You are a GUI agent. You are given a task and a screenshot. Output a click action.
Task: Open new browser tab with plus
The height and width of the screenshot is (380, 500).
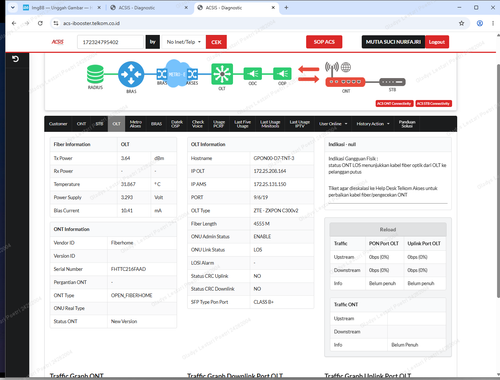[x=286, y=7]
